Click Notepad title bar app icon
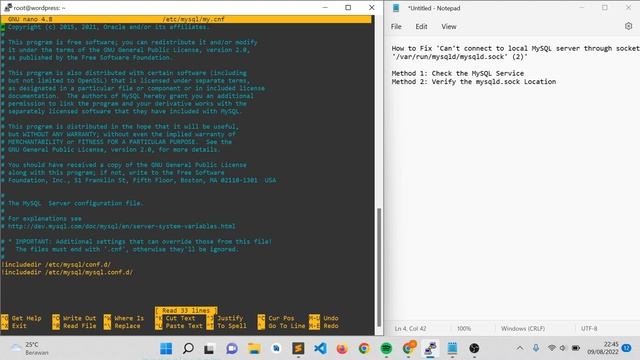This screenshot has width=640, height=360. coord(396,8)
